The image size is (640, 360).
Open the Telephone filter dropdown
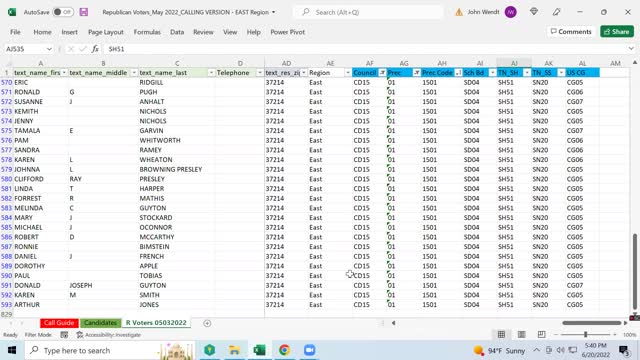[x=260, y=73]
